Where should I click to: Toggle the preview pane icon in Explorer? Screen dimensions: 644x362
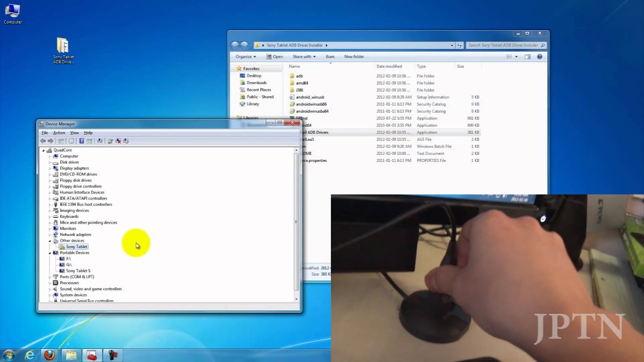(527, 57)
